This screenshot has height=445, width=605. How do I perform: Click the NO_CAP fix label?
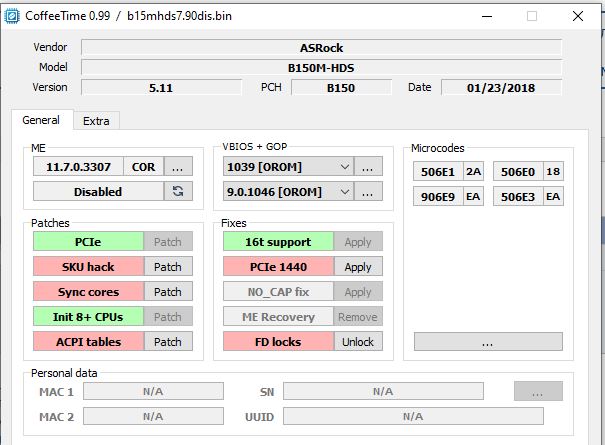coord(278,292)
